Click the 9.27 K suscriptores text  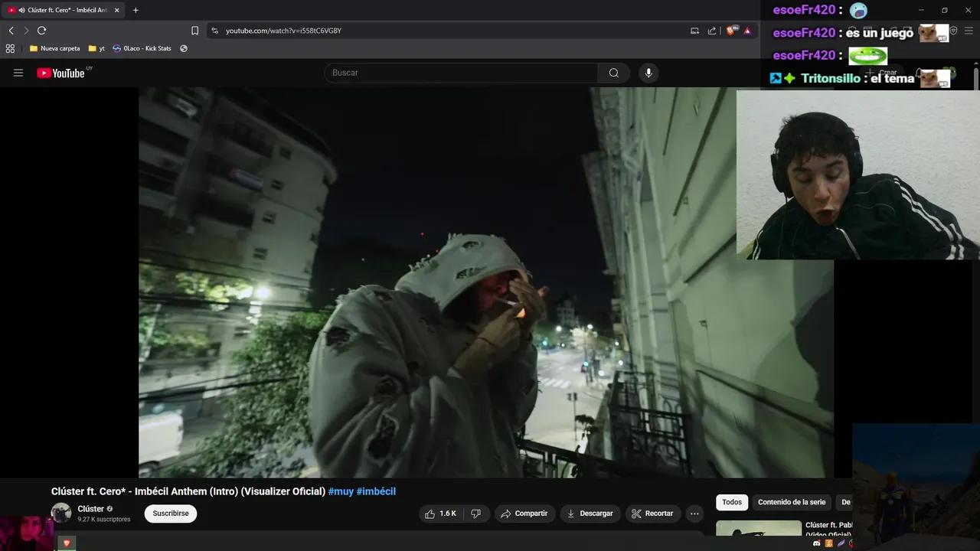[x=104, y=520]
